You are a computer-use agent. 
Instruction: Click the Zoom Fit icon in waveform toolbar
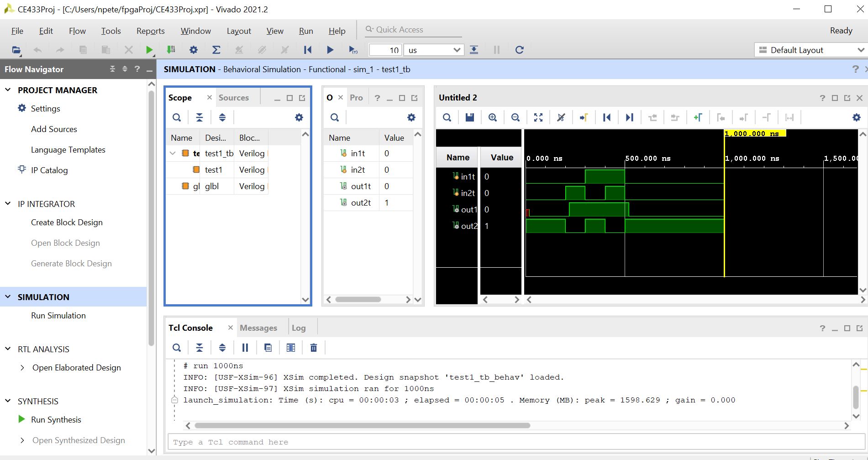[538, 117]
